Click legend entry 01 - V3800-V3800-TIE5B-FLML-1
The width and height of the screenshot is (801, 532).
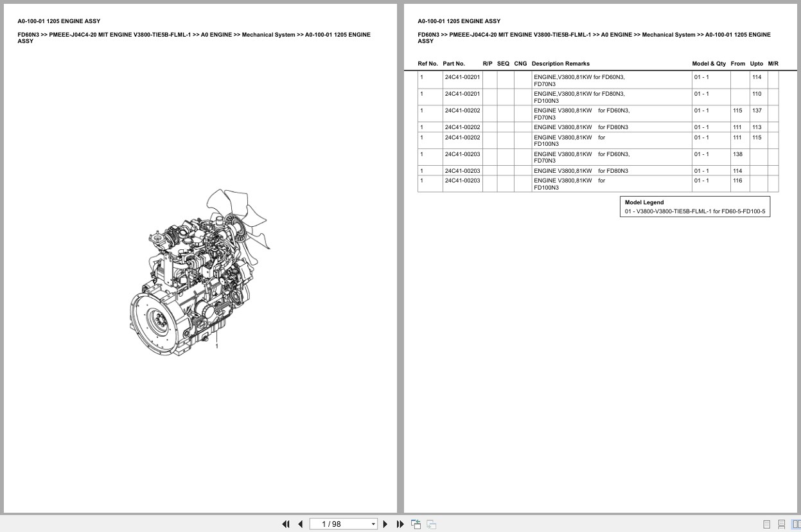pyautogui.click(x=695, y=211)
